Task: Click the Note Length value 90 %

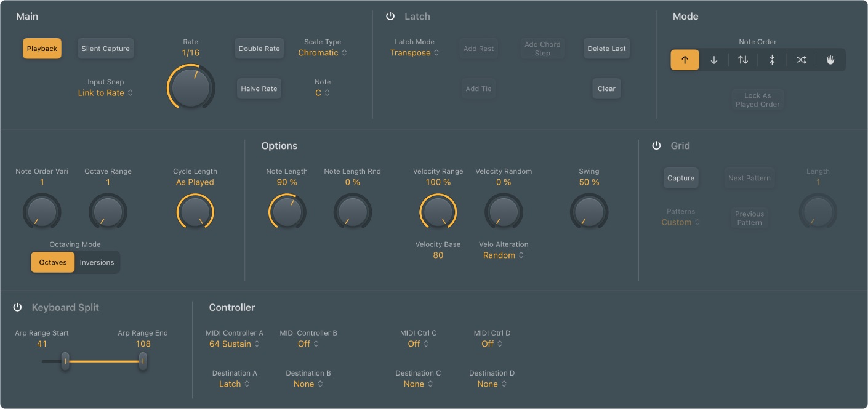Action: [287, 183]
